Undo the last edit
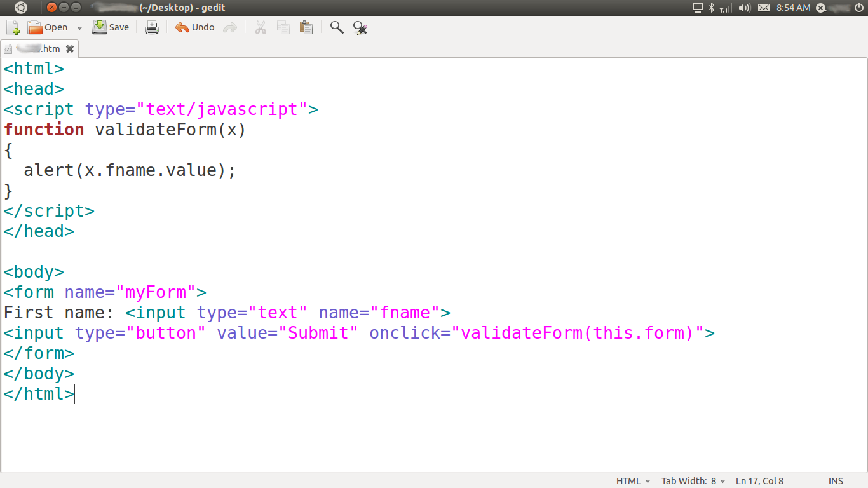 click(x=194, y=27)
